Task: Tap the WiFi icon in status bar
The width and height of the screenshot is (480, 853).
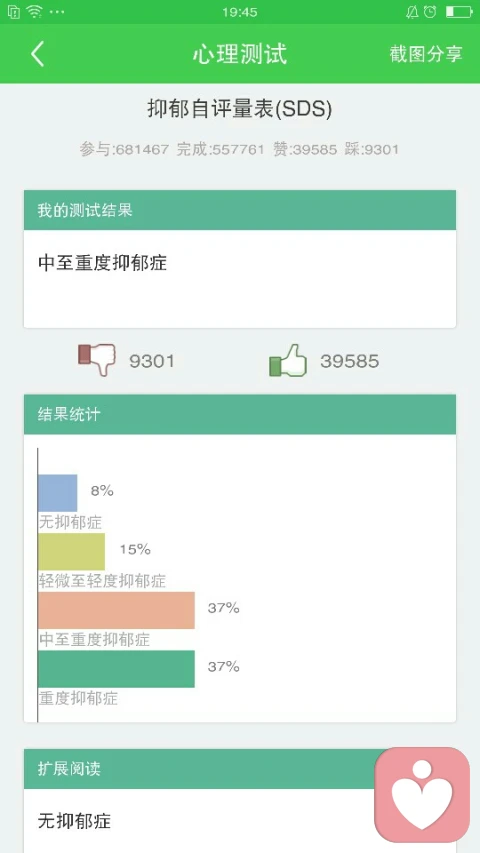Action: coord(34,11)
